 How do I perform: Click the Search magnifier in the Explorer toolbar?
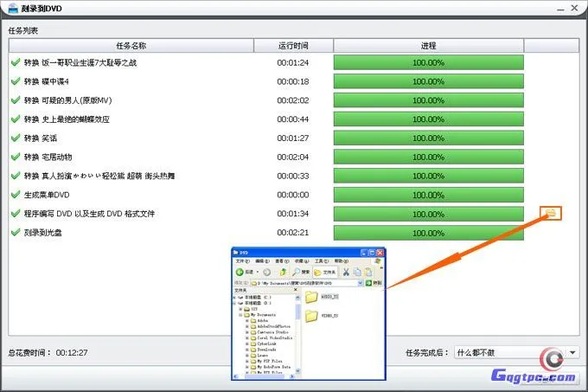click(x=296, y=272)
